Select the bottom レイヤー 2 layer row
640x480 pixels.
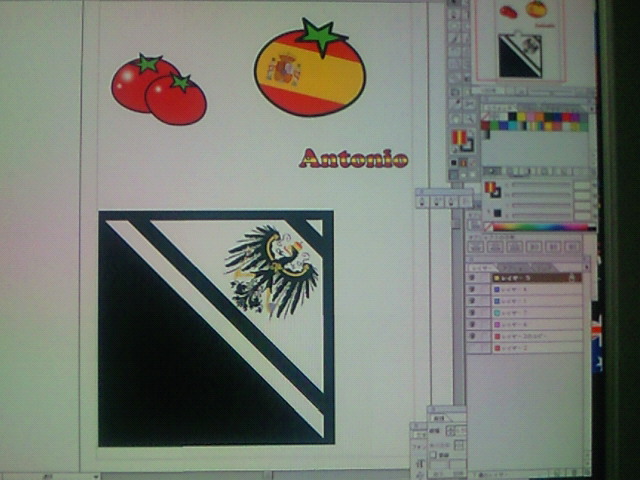(x=537, y=348)
